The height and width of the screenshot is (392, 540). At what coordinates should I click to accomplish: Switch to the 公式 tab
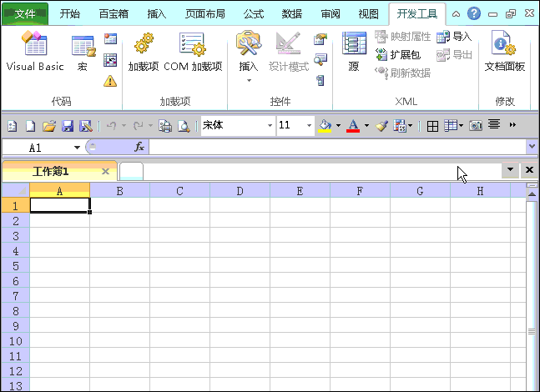tap(254, 14)
